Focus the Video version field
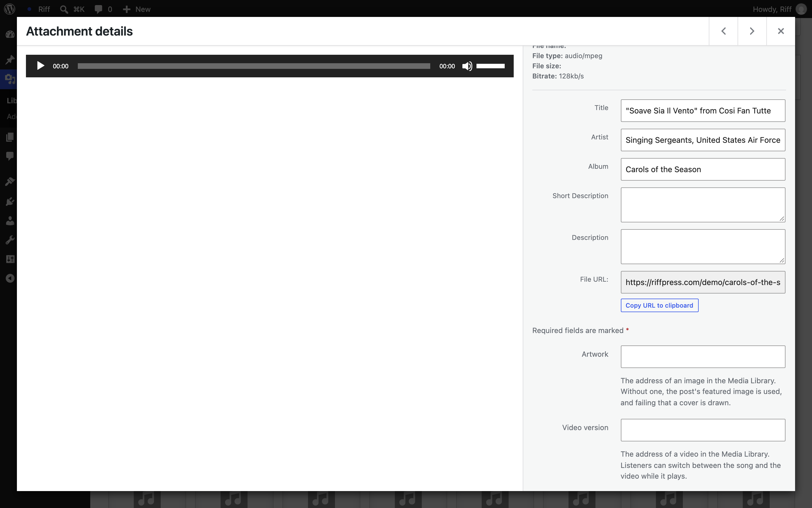 pos(703,430)
